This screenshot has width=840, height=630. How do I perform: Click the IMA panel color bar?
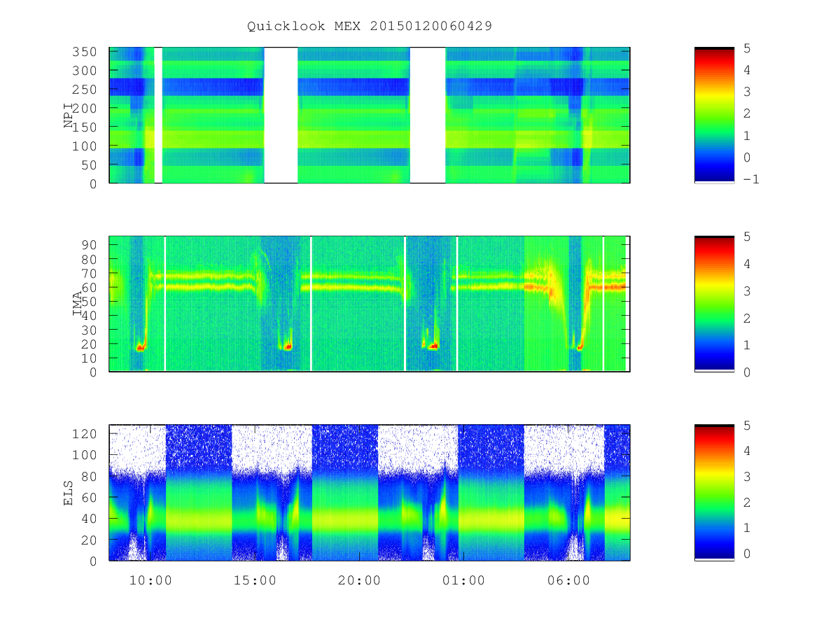click(714, 303)
